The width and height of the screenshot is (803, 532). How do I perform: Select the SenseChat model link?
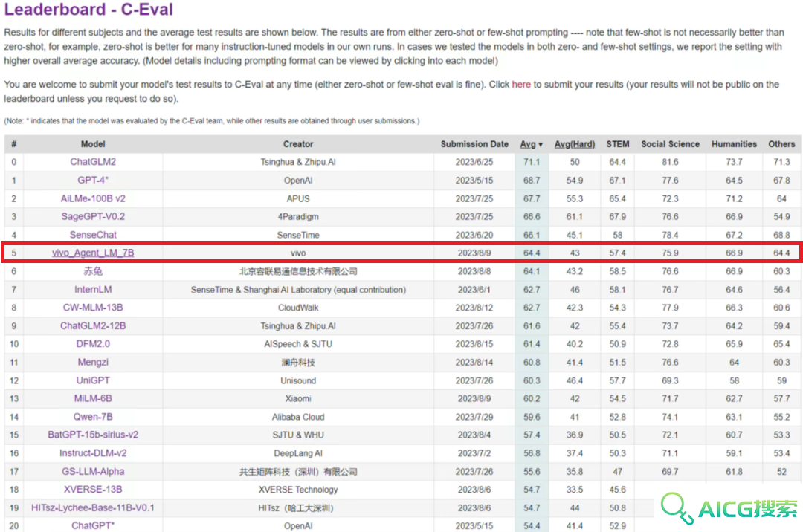tap(93, 235)
